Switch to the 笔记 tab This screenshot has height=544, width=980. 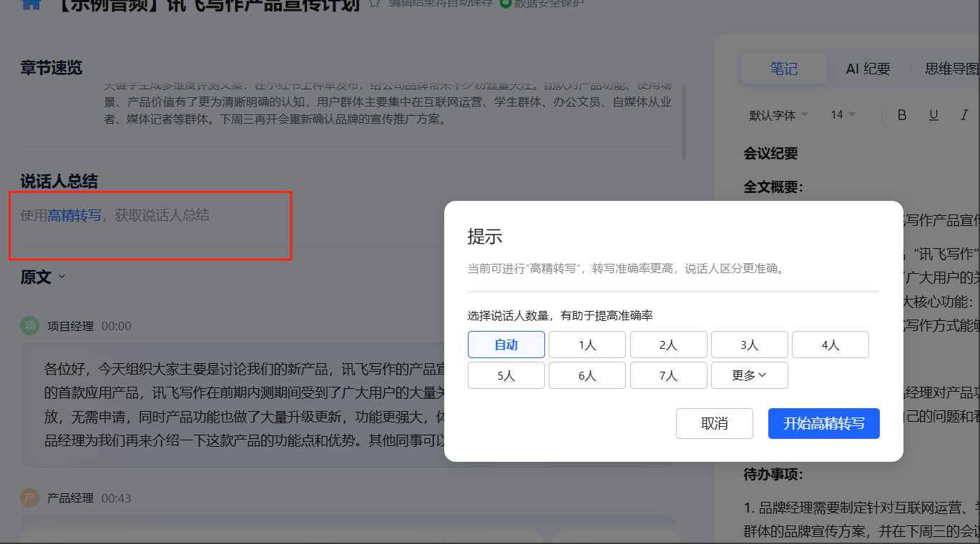point(784,69)
